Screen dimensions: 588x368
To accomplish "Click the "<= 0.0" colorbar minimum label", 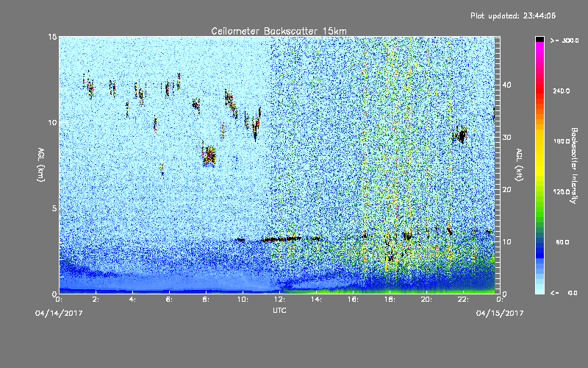I will click(564, 293).
